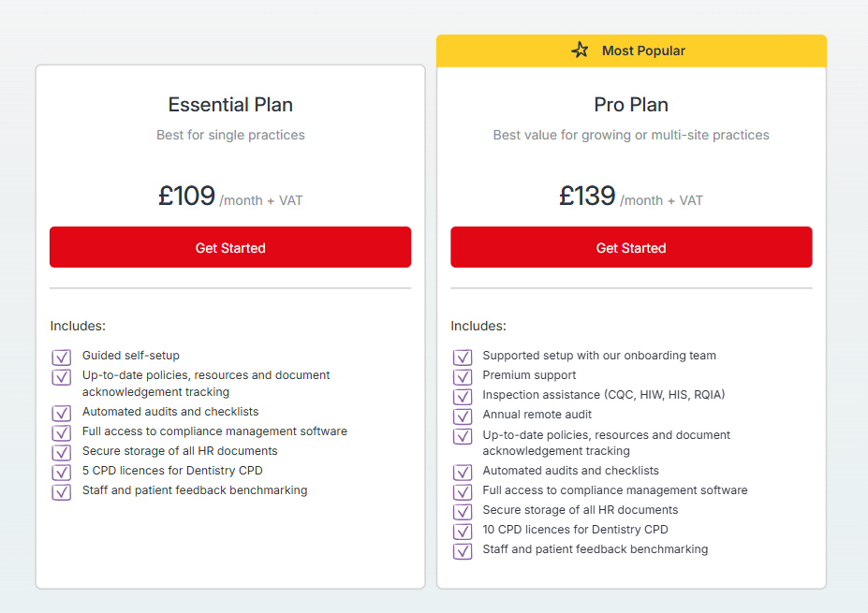Click checkmark beside 10 CPD licences for Dentistry

[463, 532]
